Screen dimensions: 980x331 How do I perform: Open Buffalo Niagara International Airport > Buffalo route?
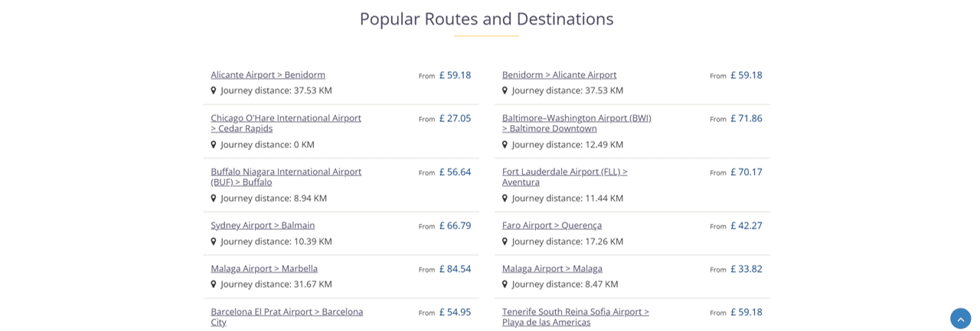(x=286, y=177)
